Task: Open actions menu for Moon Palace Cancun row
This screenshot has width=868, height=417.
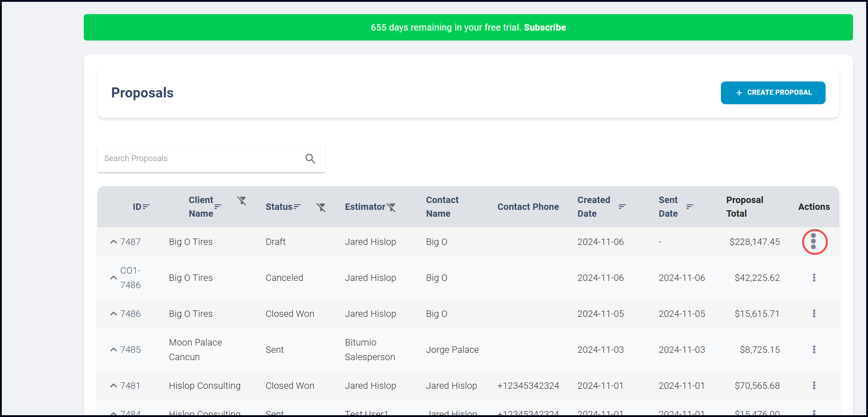Action: pos(814,350)
